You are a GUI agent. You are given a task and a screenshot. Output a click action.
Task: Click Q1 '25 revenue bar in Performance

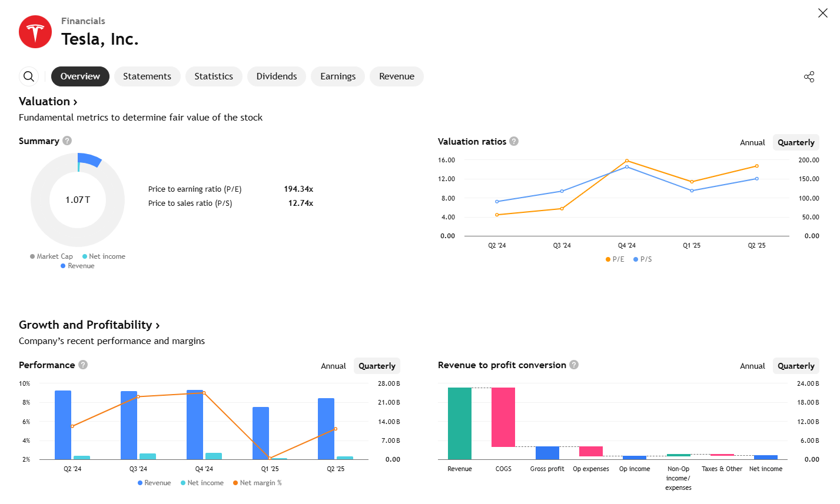pos(261,433)
